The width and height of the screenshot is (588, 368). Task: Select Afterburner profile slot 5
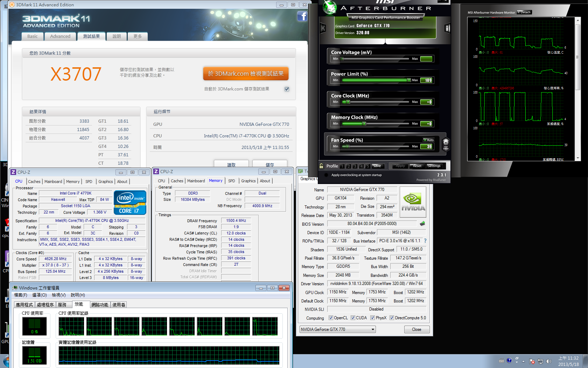click(367, 166)
